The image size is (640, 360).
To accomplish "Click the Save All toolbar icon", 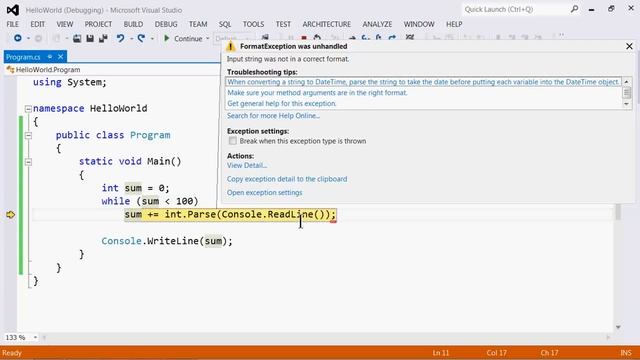I will (x=103, y=38).
